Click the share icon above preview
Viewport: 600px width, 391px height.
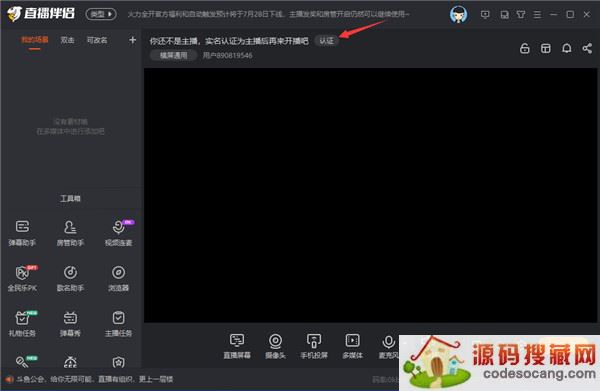pyautogui.click(x=587, y=48)
